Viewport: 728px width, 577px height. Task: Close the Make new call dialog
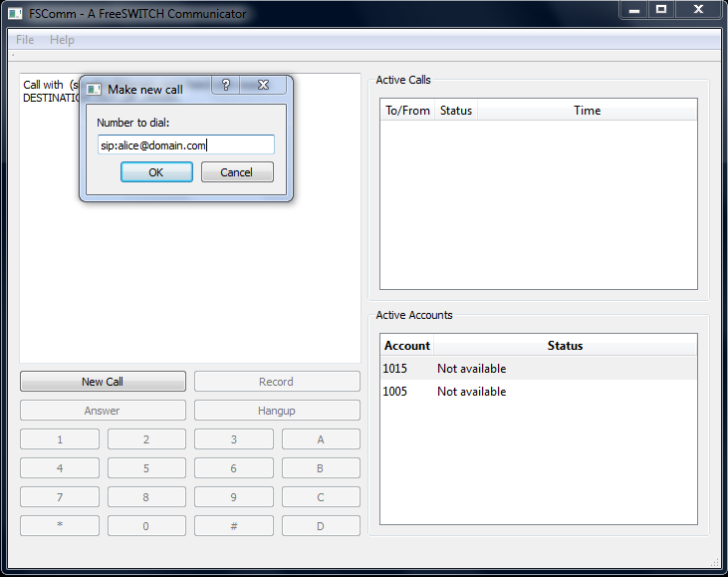point(263,86)
